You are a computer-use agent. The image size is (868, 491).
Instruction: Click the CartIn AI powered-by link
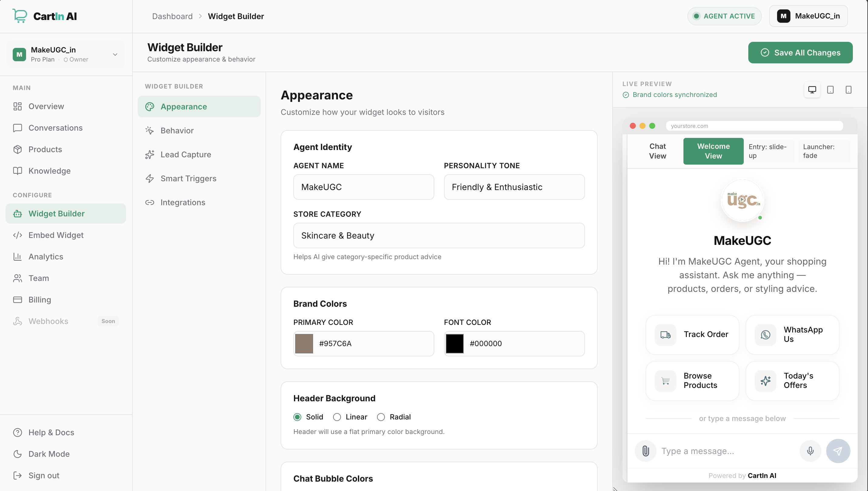pyautogui.click(x=762, y=476)
